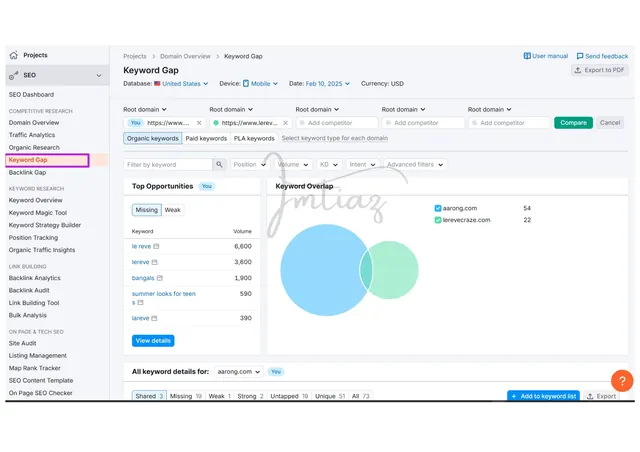Open the first Root domain dropdown

point(145,109)
